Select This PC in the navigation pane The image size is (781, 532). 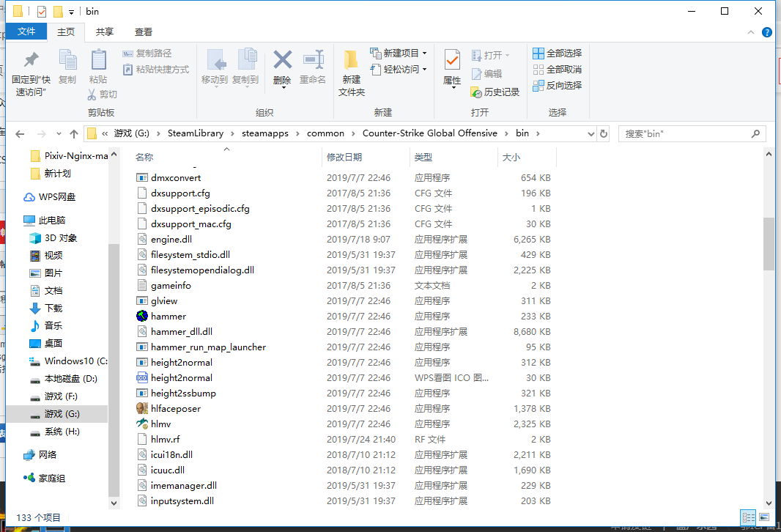tap(45, 220)
